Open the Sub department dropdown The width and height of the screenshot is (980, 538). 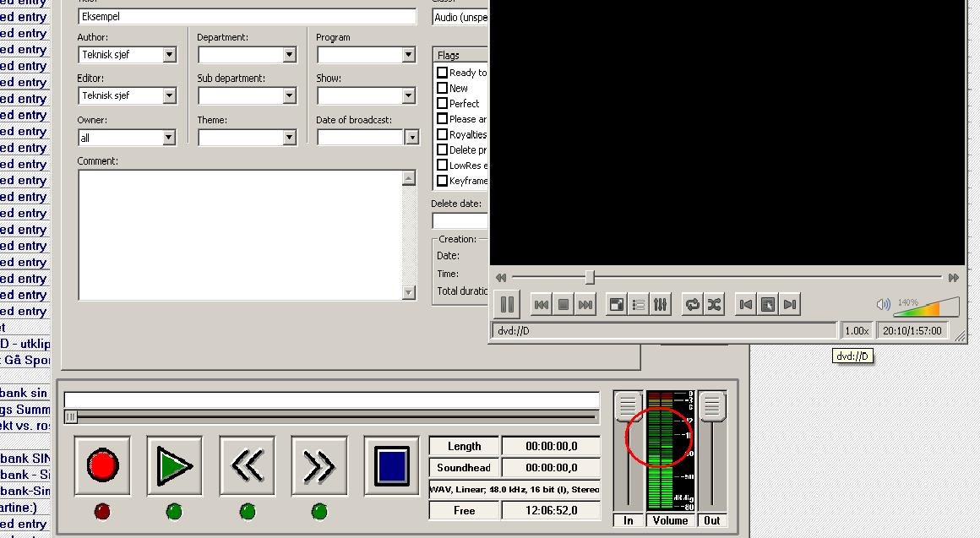pyautogui.click(x=289, y=95)
